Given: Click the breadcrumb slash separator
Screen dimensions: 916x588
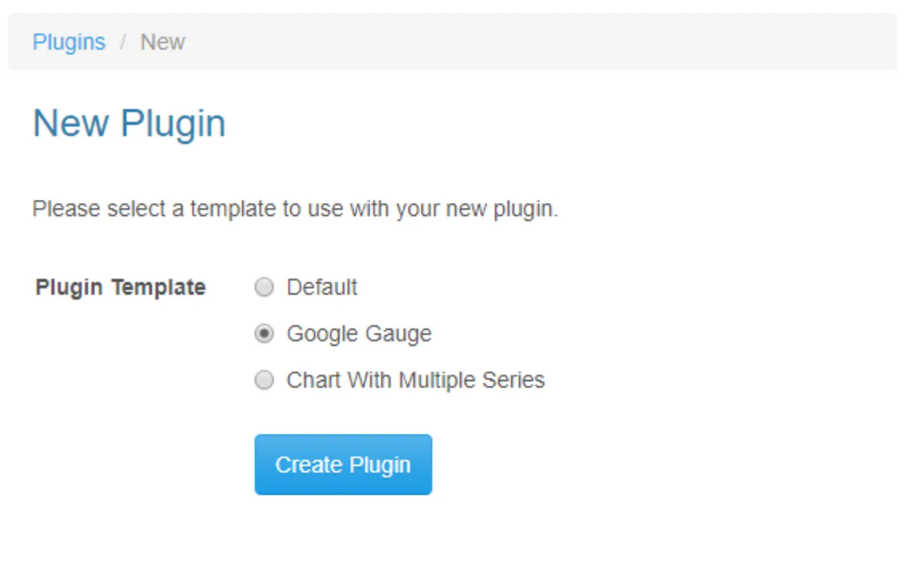Looking at the screenshot, I should [123, 42].
